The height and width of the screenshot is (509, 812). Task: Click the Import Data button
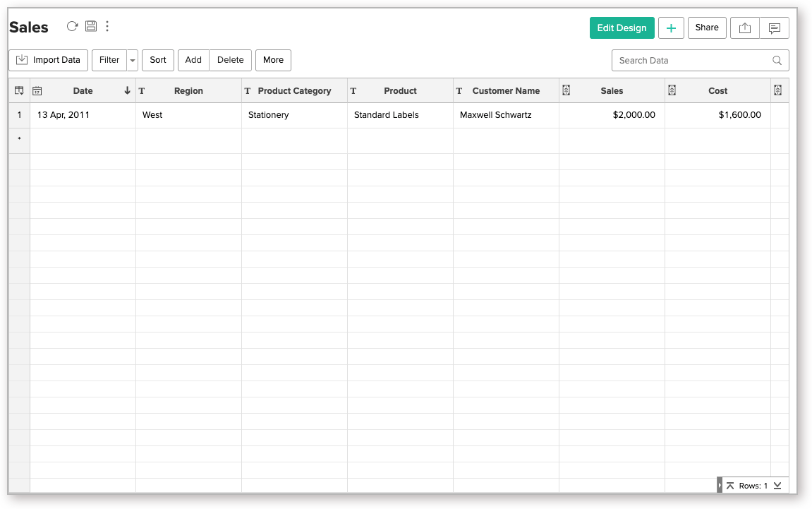(x=48, y=60)
